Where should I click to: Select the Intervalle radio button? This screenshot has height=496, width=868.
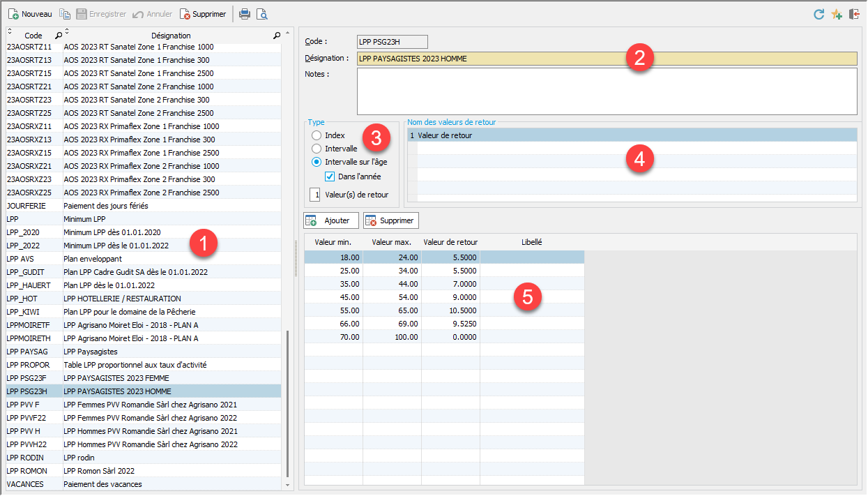tap(317, 149)
